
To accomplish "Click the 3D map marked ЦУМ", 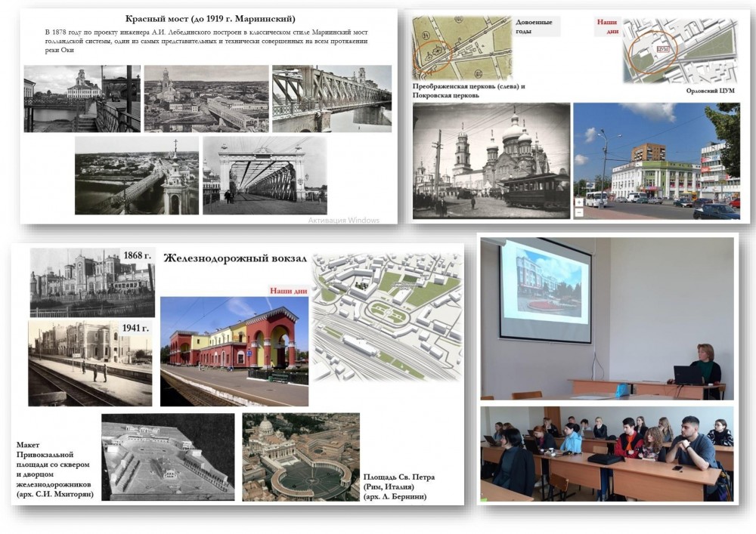I will pos(679,50).
